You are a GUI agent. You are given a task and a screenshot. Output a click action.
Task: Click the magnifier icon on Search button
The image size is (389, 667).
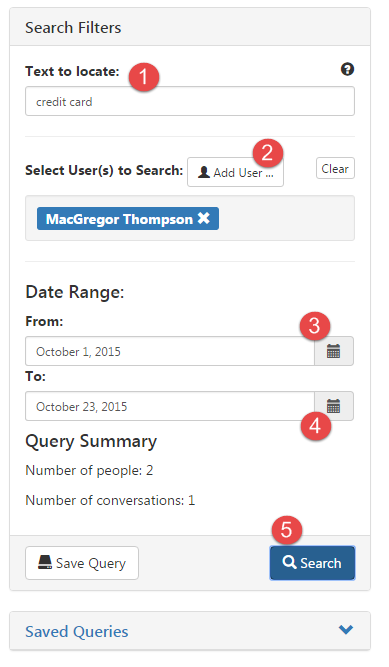pyautogui.click(x=289, y=562)
